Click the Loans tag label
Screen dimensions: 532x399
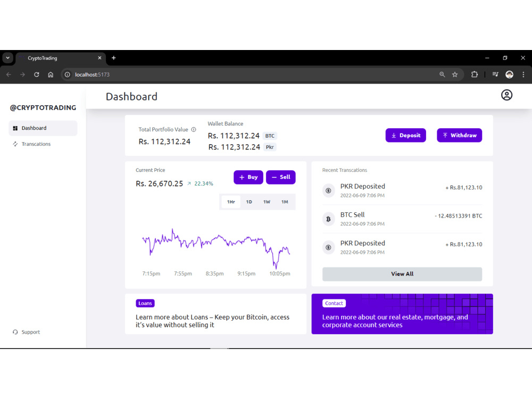click(x=145, y=303)
